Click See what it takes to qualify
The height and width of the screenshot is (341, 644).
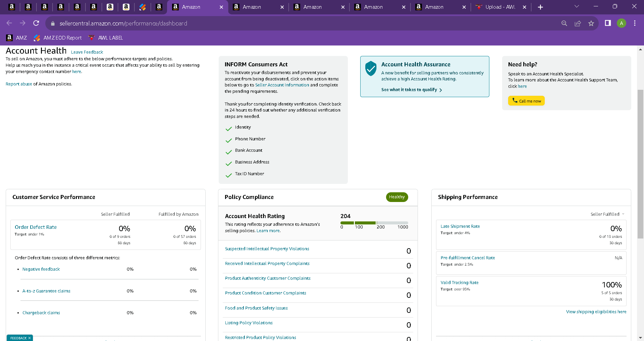point(412,90)
